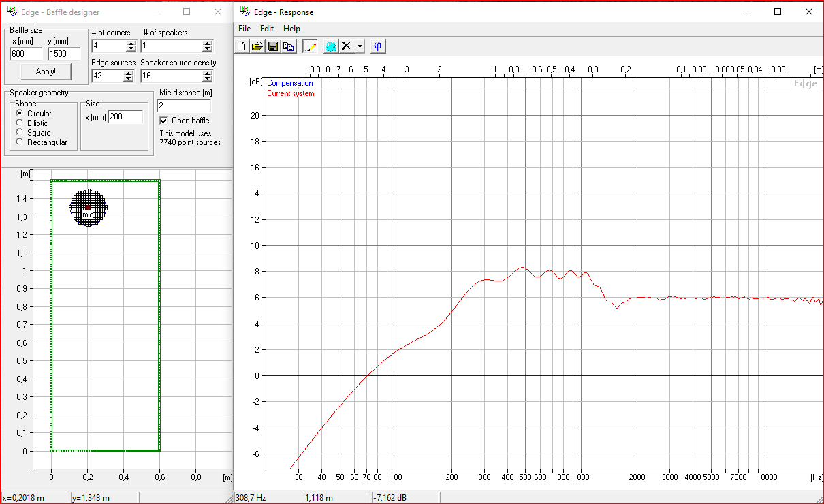Select the Elliptic speaker shape
Screen dimensions: 824x504
point(20,123)
